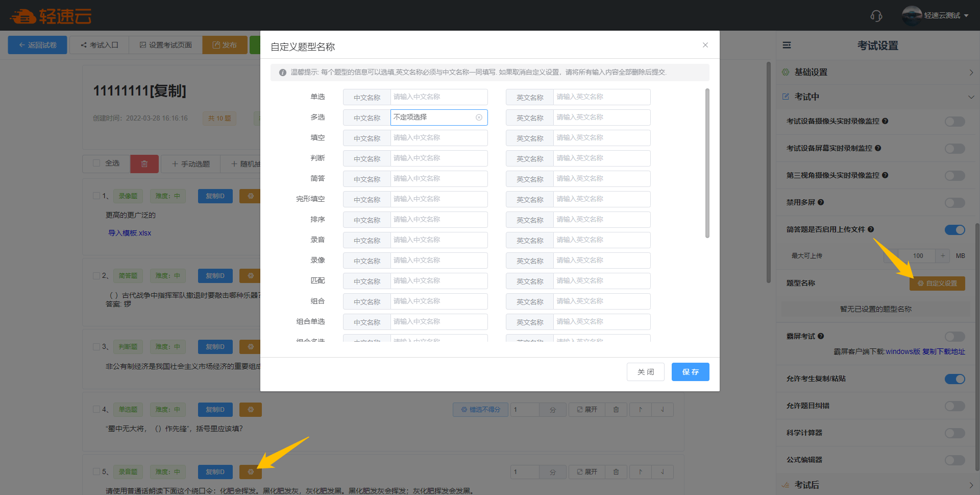
Task: Click the red trash delete button
Action: pyautogui.click(x=144, y=164)
